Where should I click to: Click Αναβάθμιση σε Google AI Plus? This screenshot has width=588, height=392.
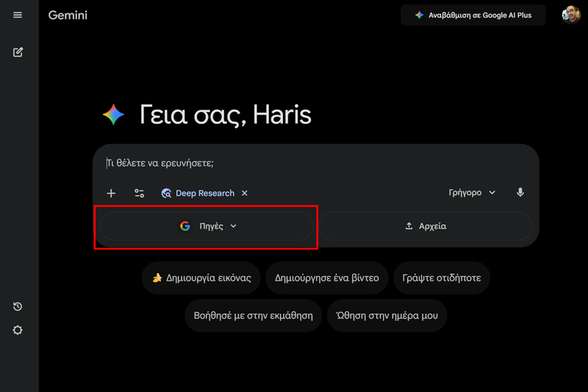pyautogui.click(x=473, y=15)
